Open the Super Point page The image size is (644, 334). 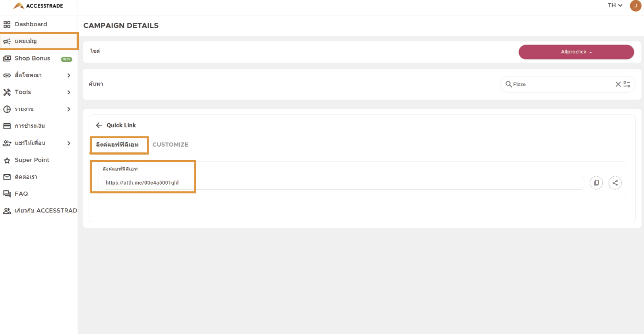(32, 160)
